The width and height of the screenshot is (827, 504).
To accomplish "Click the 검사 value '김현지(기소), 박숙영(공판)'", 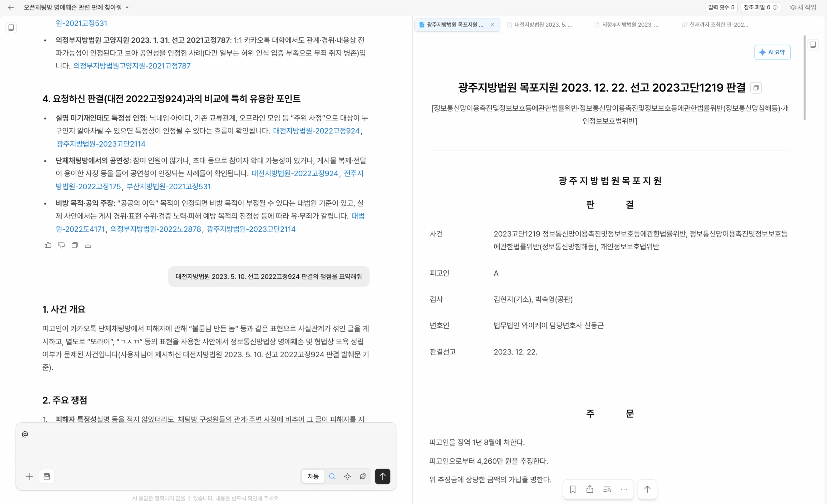I will [533, 299].
